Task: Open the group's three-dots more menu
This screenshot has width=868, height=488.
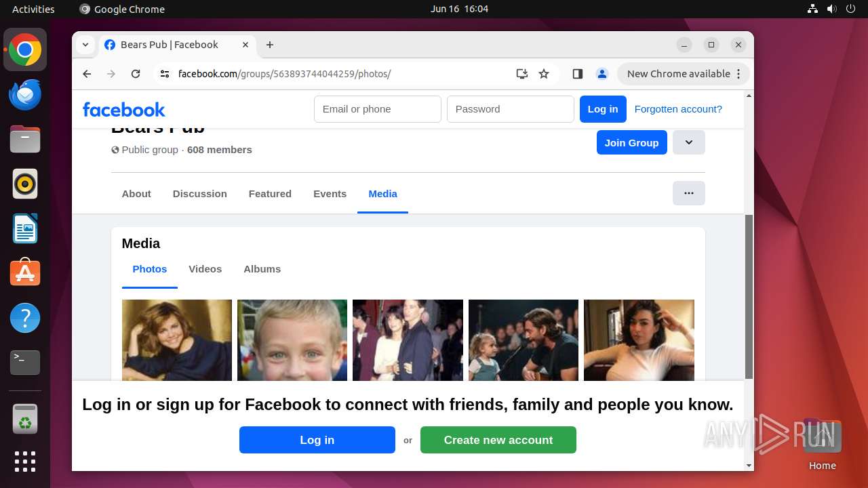Action: point(689,193)
